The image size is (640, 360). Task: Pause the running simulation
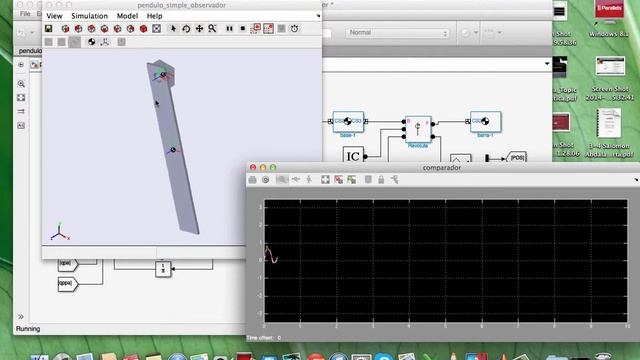pyautogui.click(x=229, y=29)
